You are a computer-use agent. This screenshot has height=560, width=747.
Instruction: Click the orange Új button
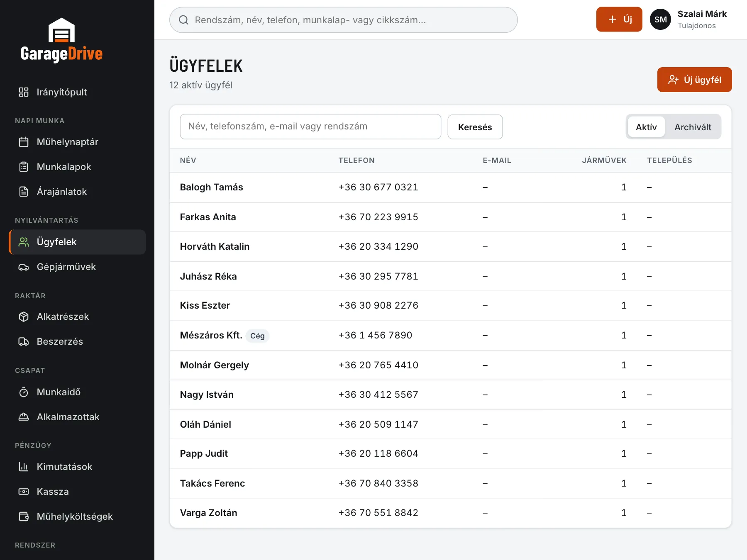(619, 19)
